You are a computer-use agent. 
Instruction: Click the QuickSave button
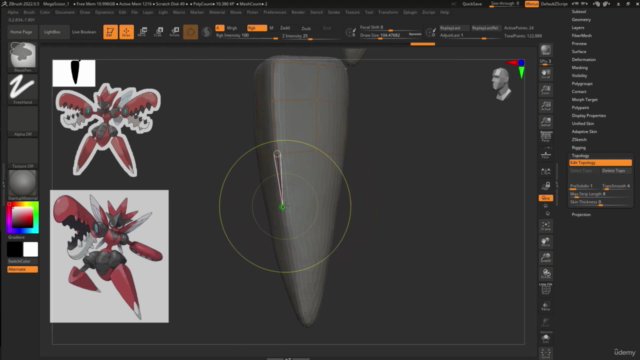click(472, 4)
